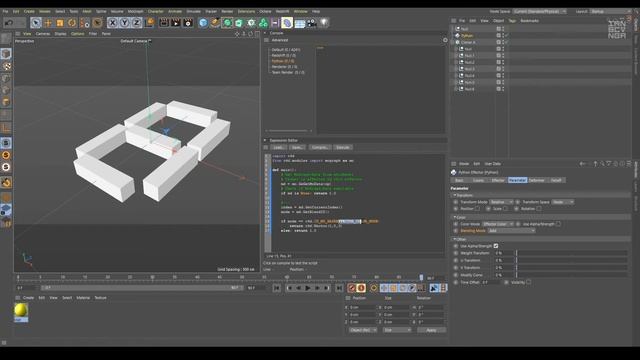The width and height of the screenshot is (640, 360).
Task: Open the deformer icon in toolbar
Action: pyautogui.click(x=287, y=23)
